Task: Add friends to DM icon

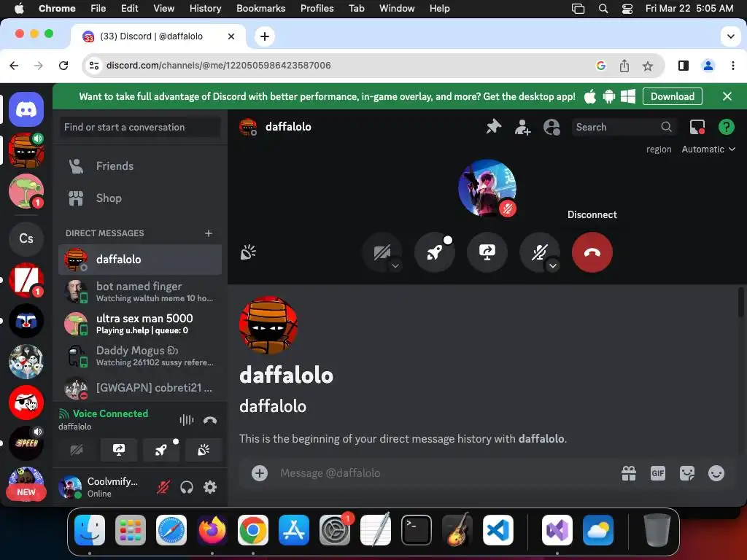Action: [522, 127]
